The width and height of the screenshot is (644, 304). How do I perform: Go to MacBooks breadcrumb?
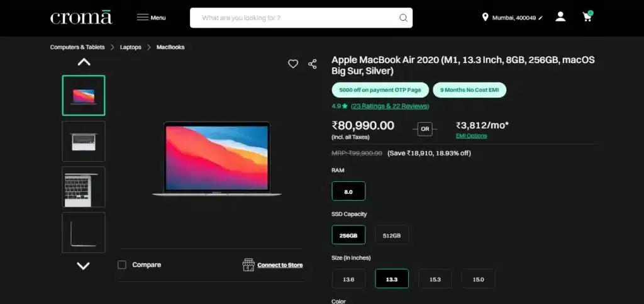point(170,47)
